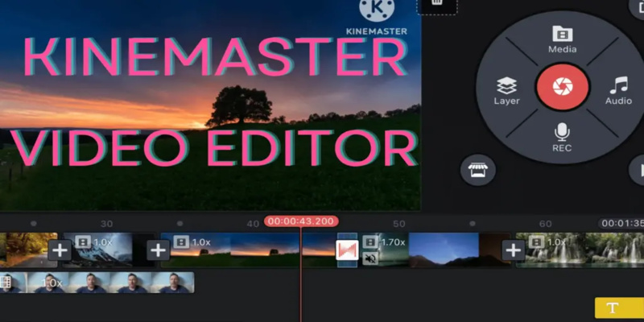This screenshot has width=644, height=322.
Task: Select the man video layer clip
Action: (x=97, y=283)
